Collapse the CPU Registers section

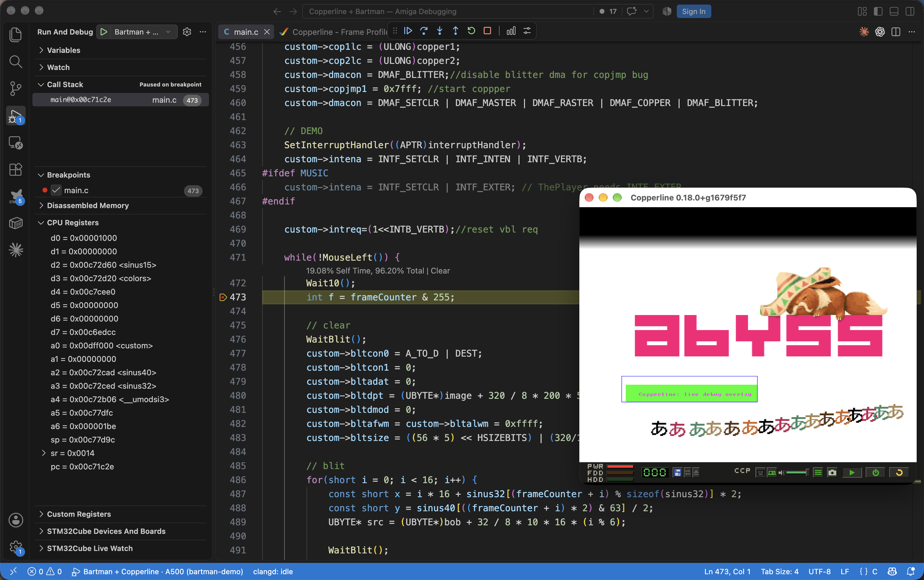[x=120, y=223]
